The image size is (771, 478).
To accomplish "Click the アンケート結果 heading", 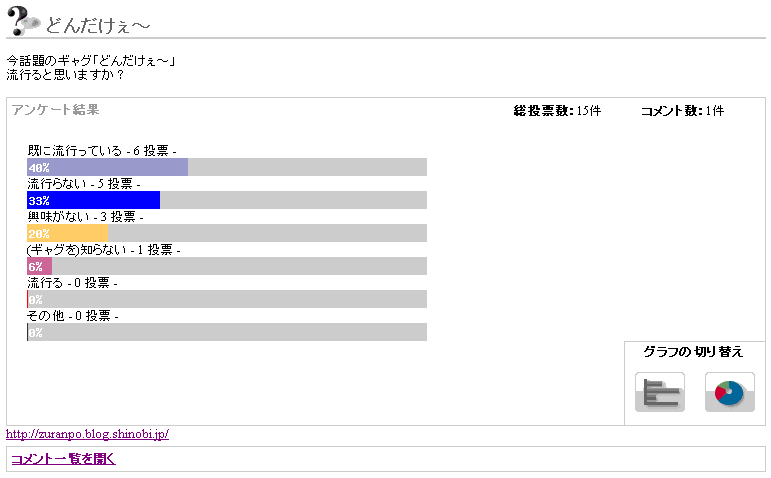I will [55, 110].
